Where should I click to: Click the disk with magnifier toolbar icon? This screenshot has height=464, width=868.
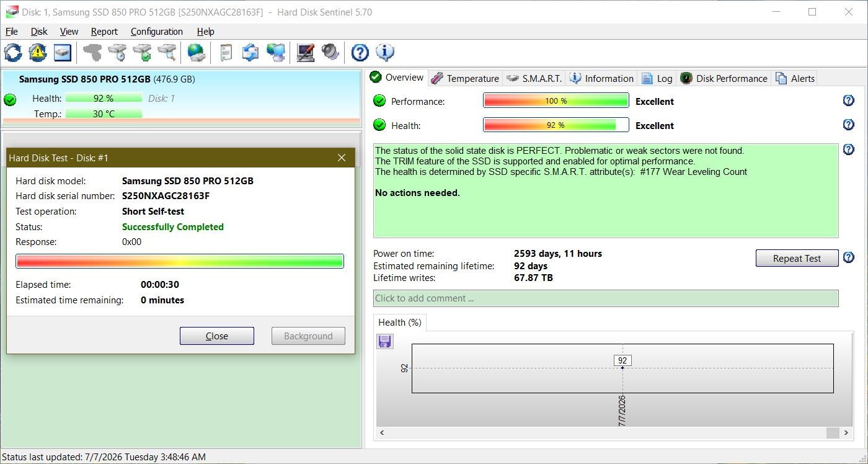167,53
